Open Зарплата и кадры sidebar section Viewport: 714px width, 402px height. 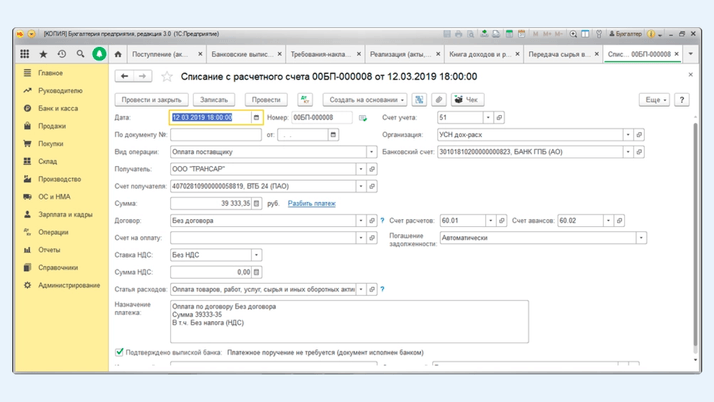[x=65, y=214]
